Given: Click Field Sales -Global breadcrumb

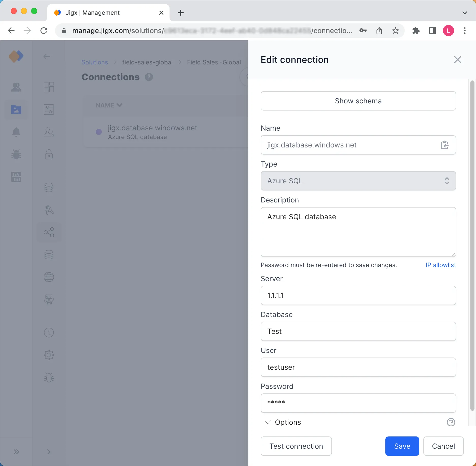Looking at the screenshot, I should 214,62.
